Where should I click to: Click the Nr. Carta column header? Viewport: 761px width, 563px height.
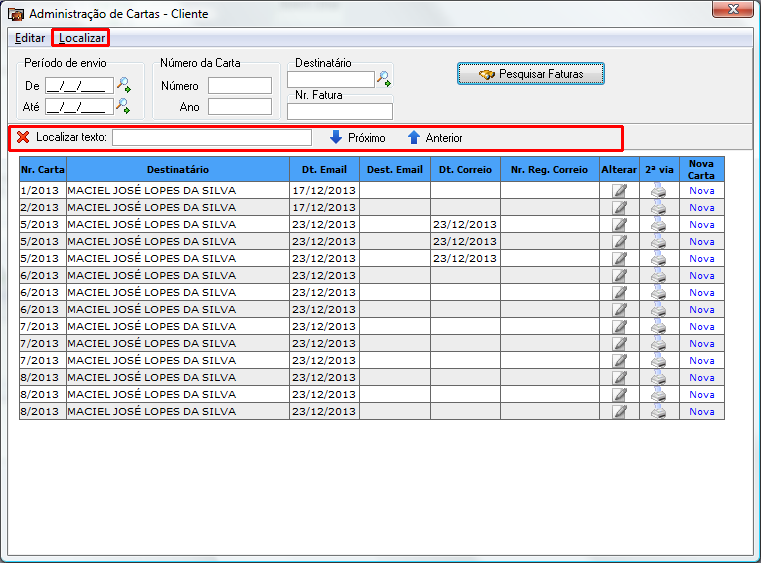pos(43,169)
